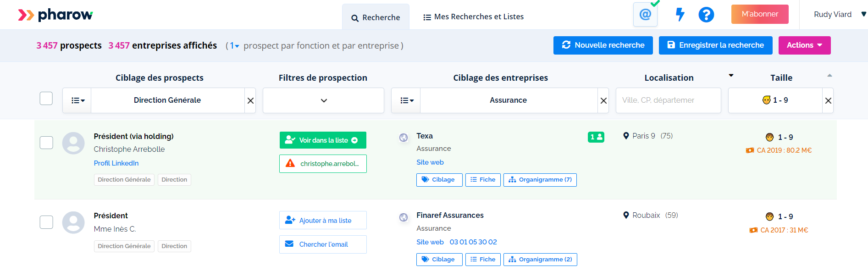868x277 pixels.
Task: Select the Christophe Arrebolle prospect checkbox
Action: click(46, 143)
